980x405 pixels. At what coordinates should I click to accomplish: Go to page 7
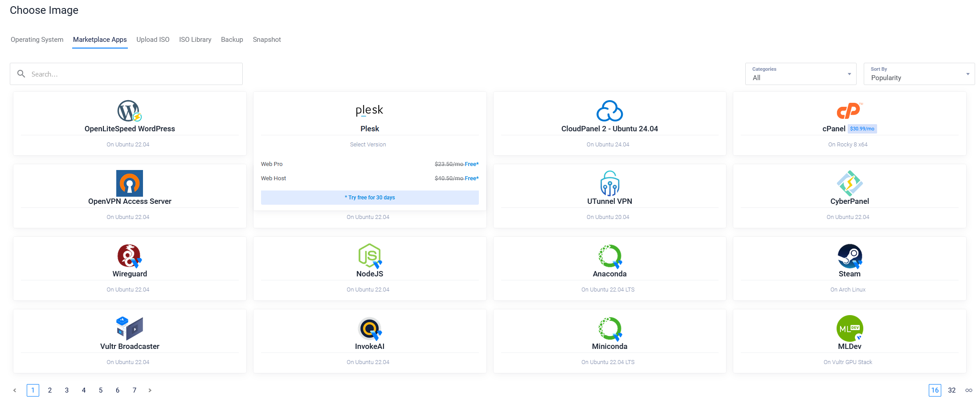(x=135, y=390)
